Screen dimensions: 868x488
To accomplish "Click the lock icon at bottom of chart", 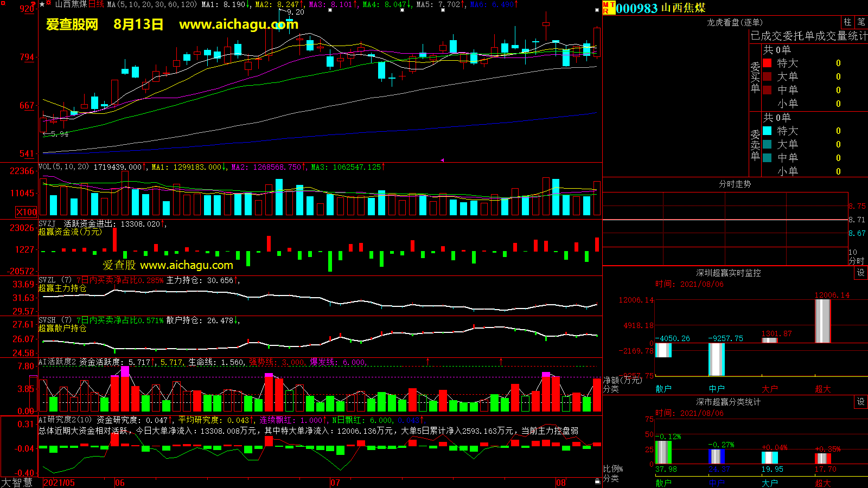I will [x=597, y=481].
